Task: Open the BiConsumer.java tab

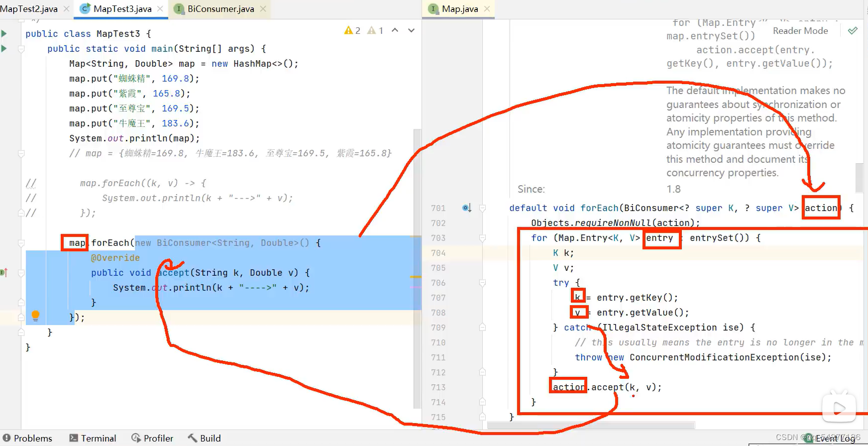Action: [220, 9]
